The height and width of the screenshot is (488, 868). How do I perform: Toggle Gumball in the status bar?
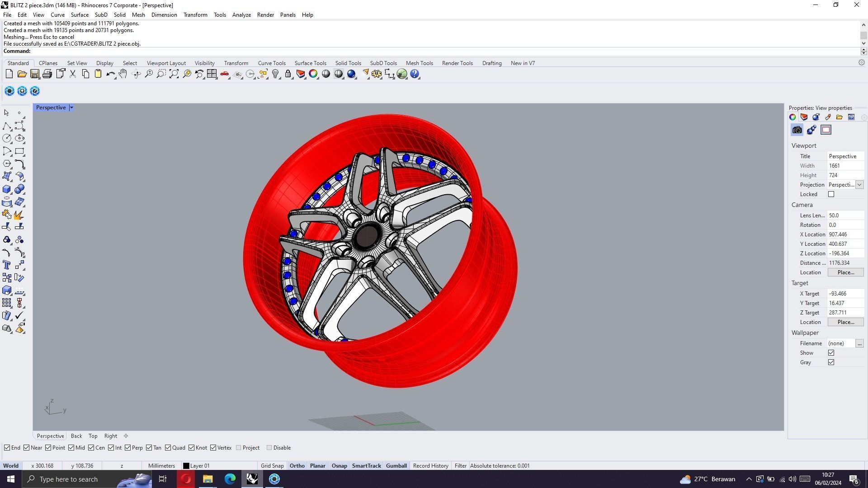396,466
